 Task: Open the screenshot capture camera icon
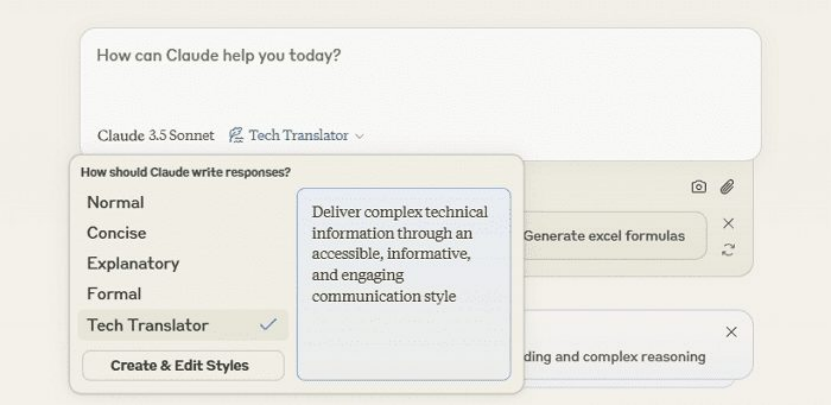point(699,187)
